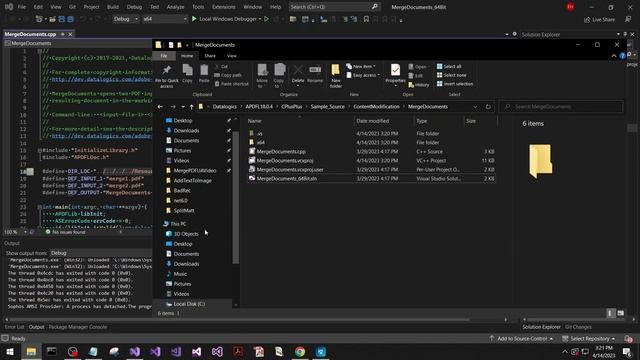Go up one folder level in Explorer

(191, 107)
